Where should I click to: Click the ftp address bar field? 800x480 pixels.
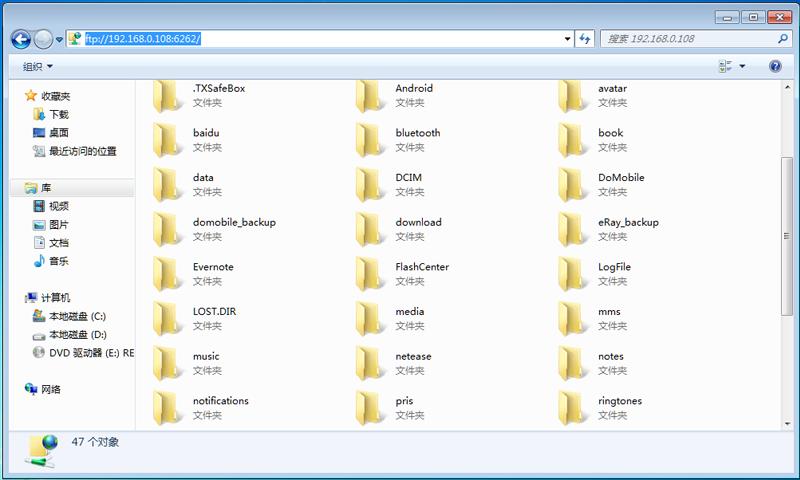click(x=320, y=39)
